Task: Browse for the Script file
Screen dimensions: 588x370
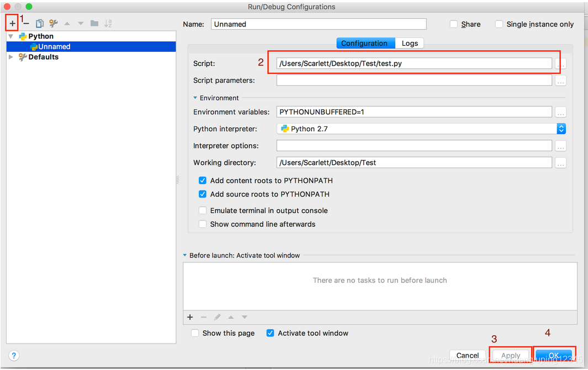Action: tap(560, 63)
